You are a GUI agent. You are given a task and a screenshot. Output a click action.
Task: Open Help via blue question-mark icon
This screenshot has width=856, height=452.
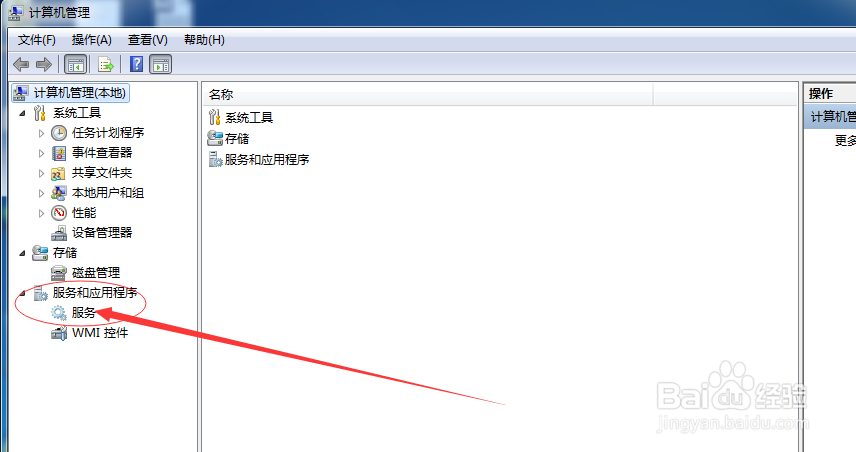pyautogui.click(x=136, y=64)
